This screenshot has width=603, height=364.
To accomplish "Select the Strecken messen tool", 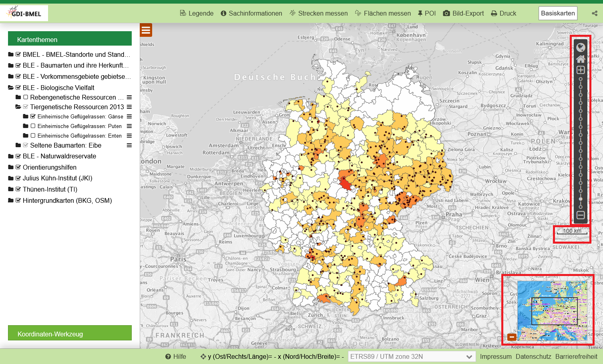I will point(318,13).
